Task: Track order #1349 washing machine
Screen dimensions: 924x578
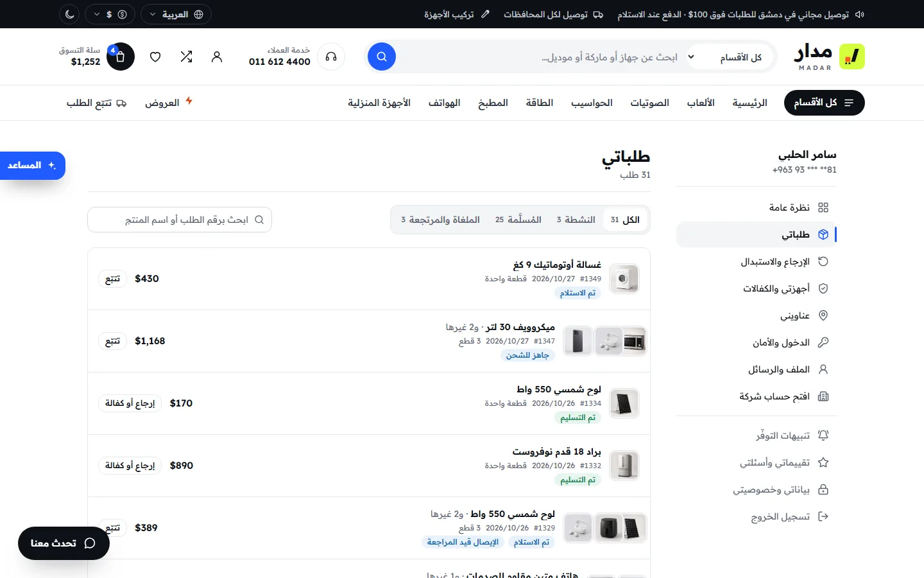Action: pyautogui.click(x=113, y=279)
